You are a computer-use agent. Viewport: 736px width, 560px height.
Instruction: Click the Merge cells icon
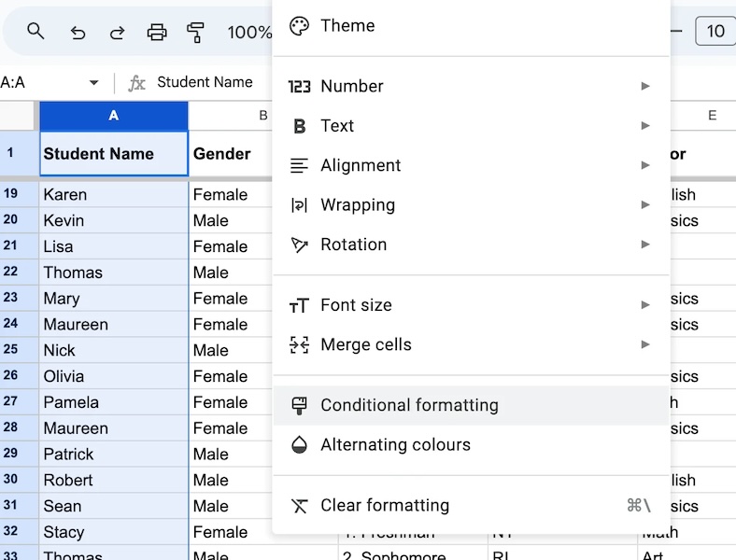(300, 345)
